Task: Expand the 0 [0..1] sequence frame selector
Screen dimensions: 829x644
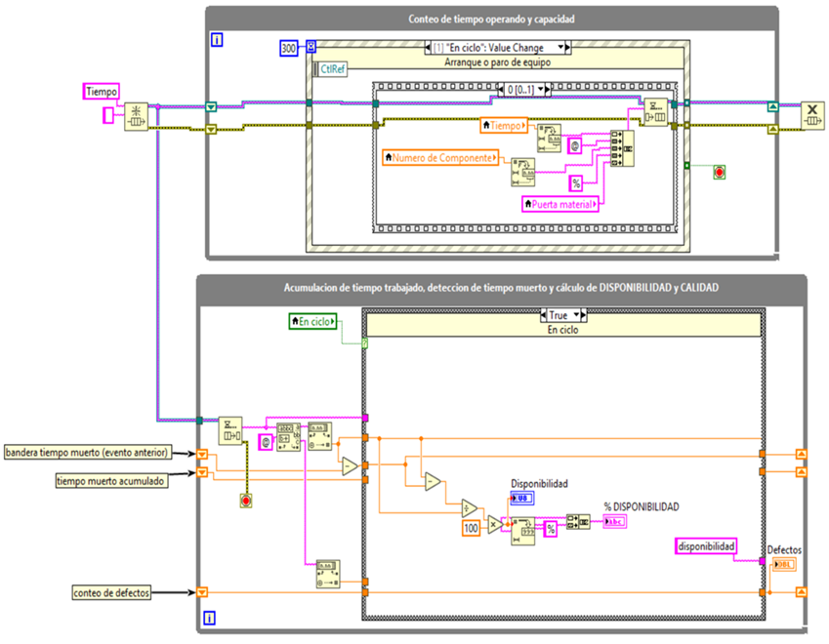Action: (524, 90)
